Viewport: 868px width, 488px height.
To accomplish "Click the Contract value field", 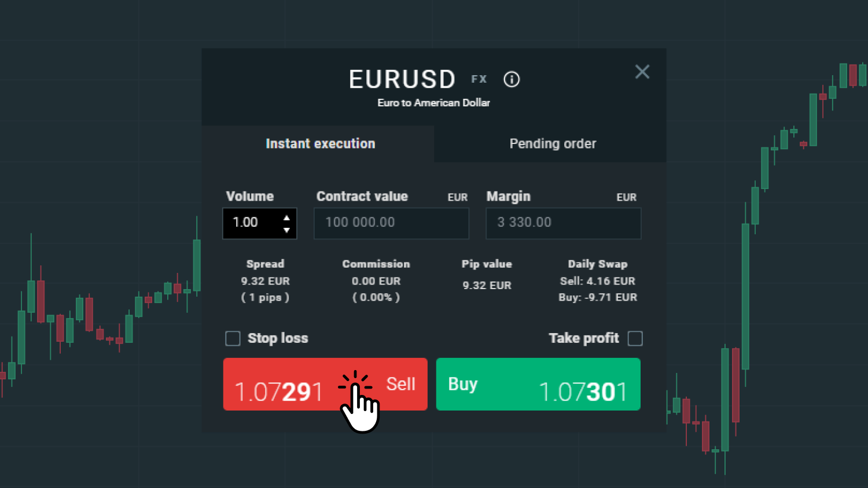I will (391, 223).
